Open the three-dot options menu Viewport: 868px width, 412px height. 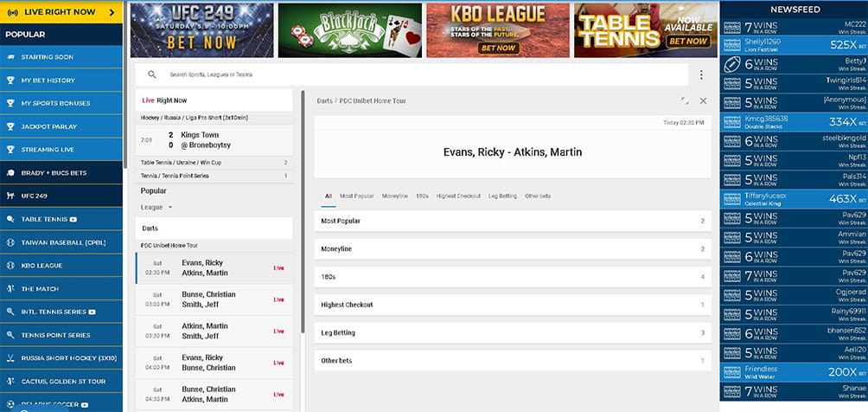(701, 74)
